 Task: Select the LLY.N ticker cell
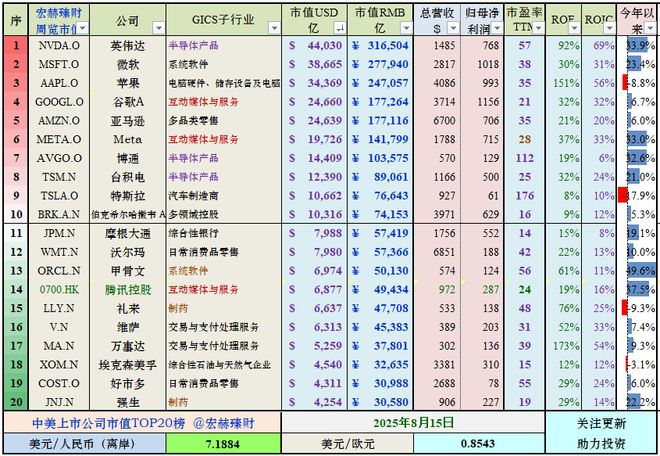coord(59,308)
